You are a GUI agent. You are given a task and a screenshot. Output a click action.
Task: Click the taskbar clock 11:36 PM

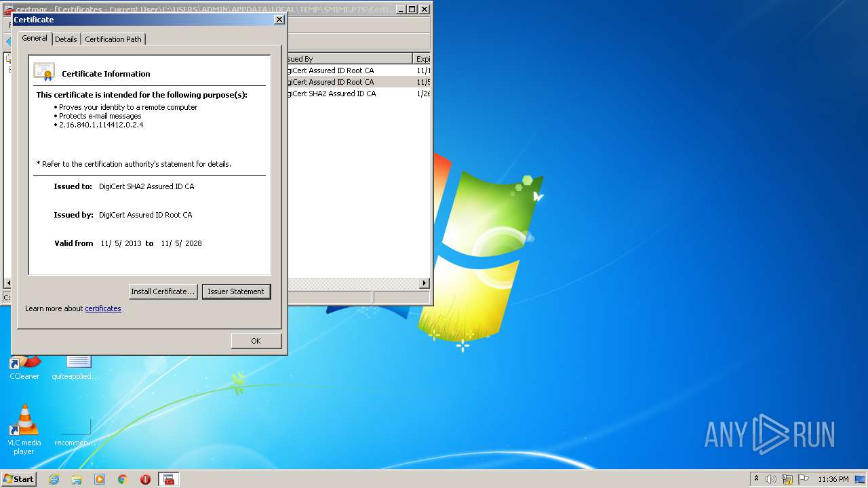point(833,479)
